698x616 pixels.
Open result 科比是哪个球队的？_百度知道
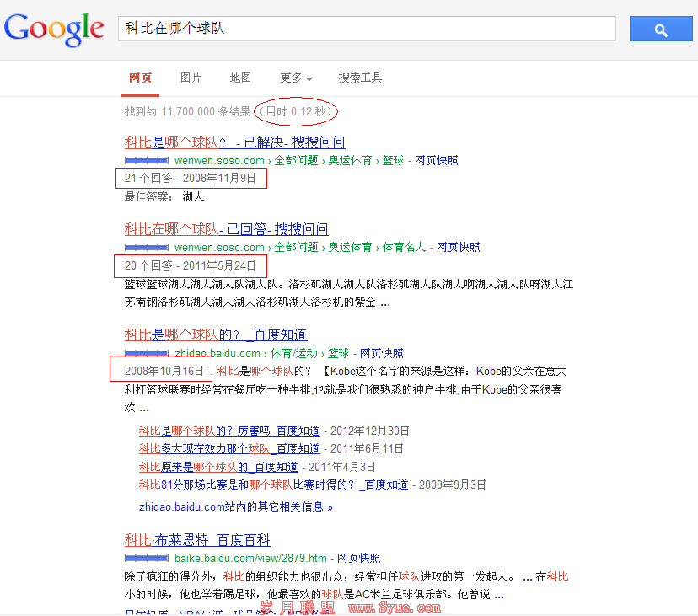coord(216,335)
